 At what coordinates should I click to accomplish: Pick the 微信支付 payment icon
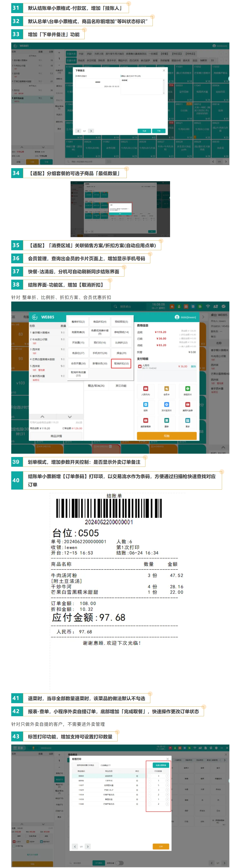point(187,389)
